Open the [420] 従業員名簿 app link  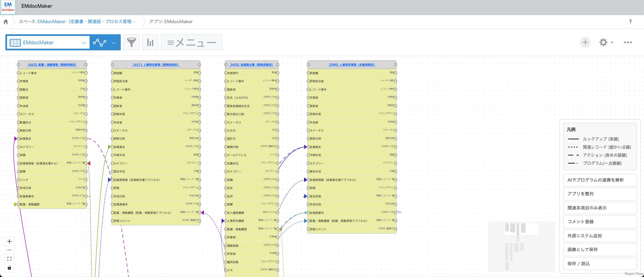click(252, 64)
